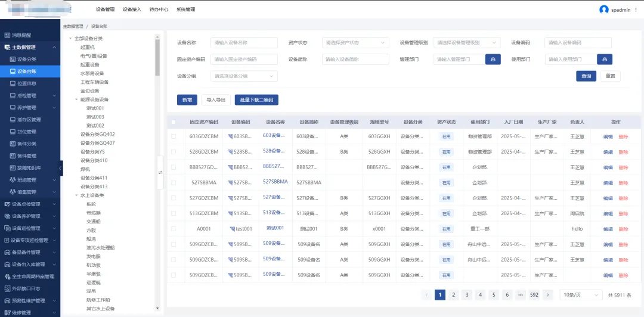The width and height of the screenshot is (644, 317).
Task: Click the 固定资产编码 input field
Action: (244, 60)
